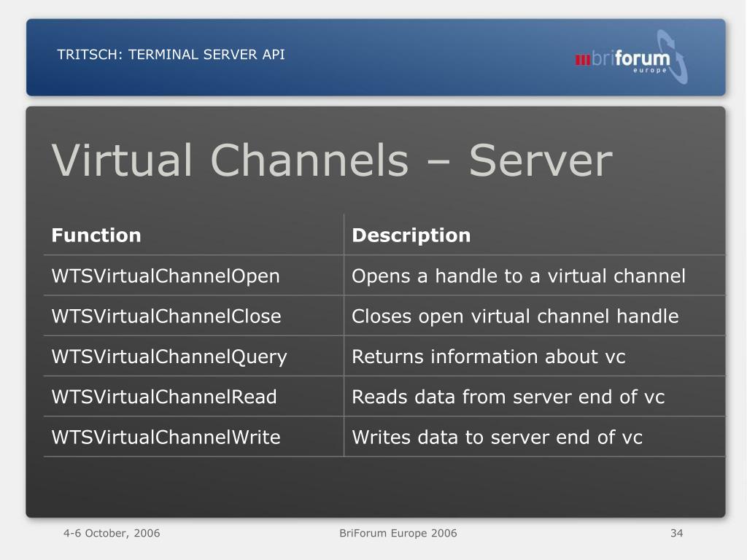Click 'Reads data from server end of vc'
747x560 pixels.
(508, 397)
